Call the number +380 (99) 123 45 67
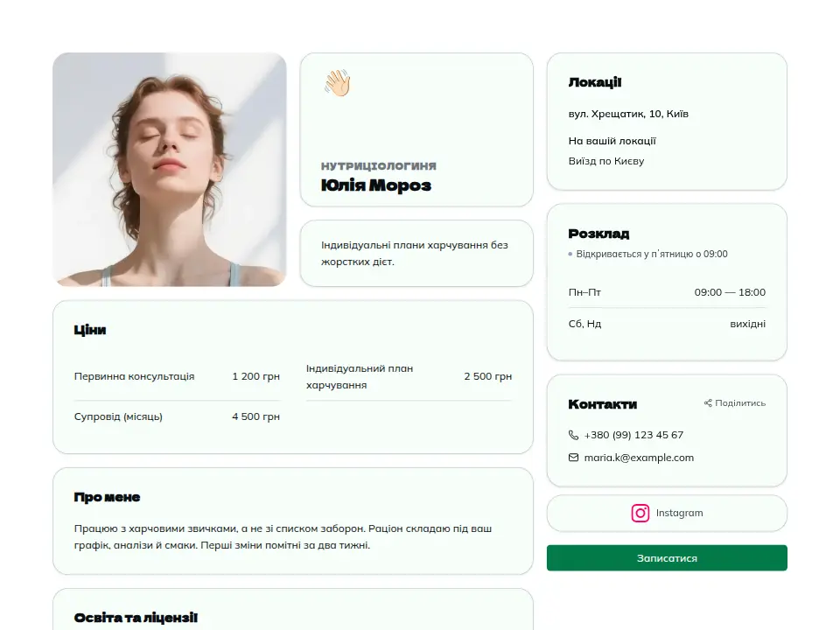840x630 pixels. tap(633, 435)
